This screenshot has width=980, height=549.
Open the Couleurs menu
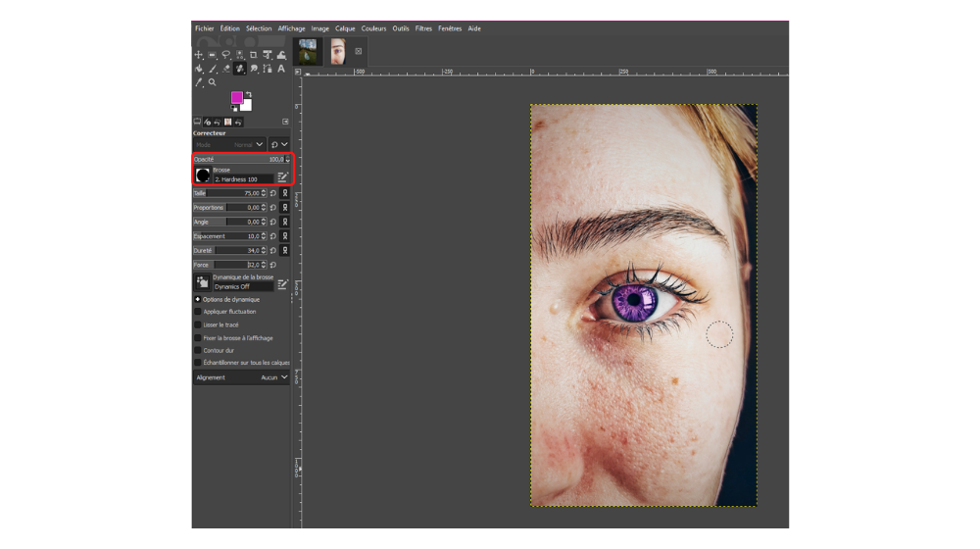tap(373, 28)
